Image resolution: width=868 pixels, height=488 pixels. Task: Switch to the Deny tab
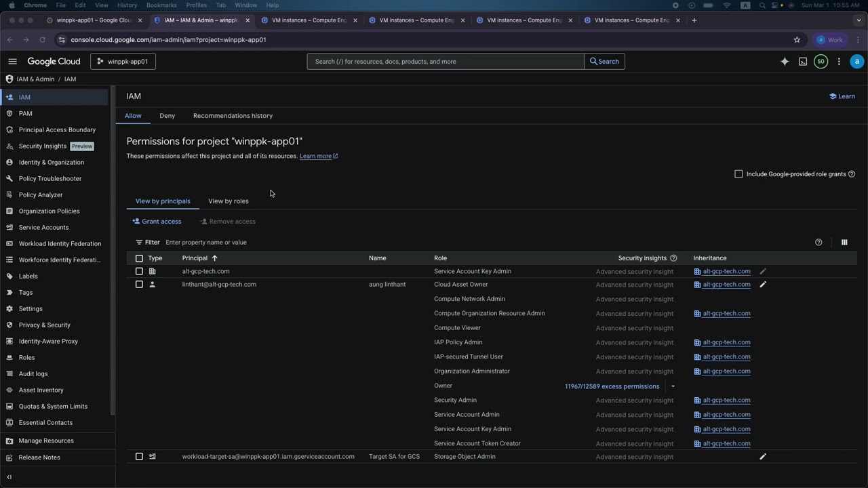click(x=167, y=116)
